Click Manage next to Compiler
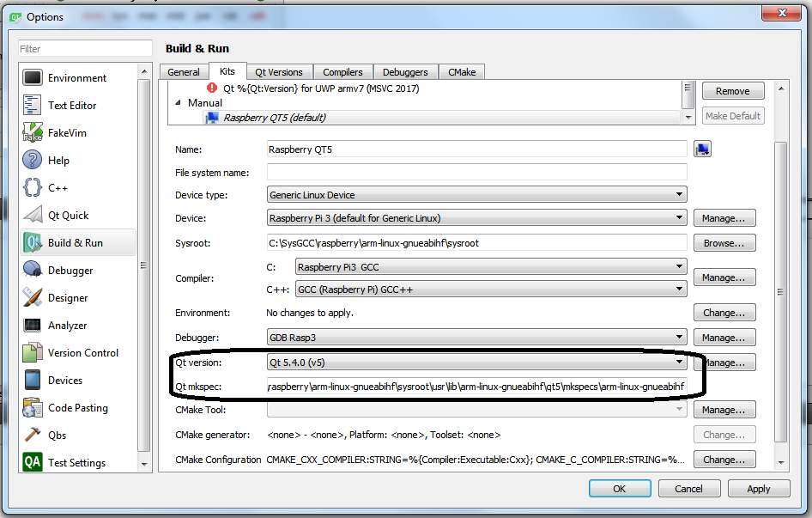Viewport: 812px width, 518px height. click(x=724, y=277)
